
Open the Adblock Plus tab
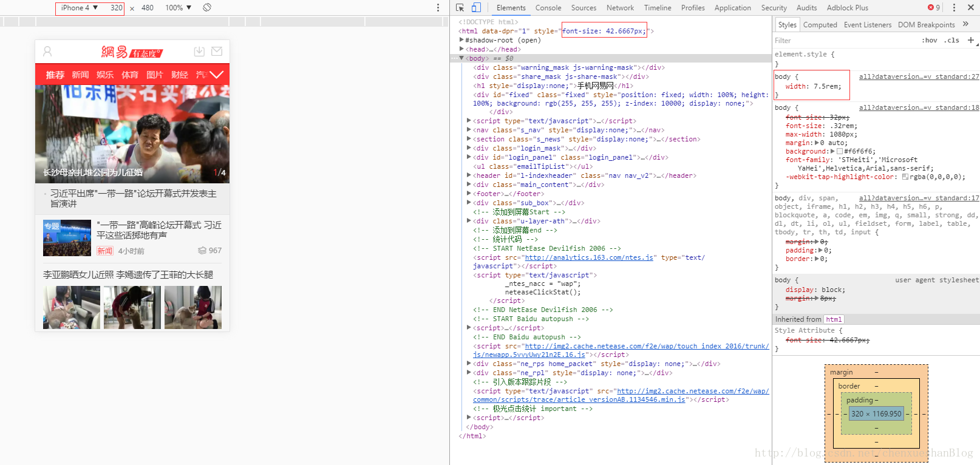[x=847, y=8]
